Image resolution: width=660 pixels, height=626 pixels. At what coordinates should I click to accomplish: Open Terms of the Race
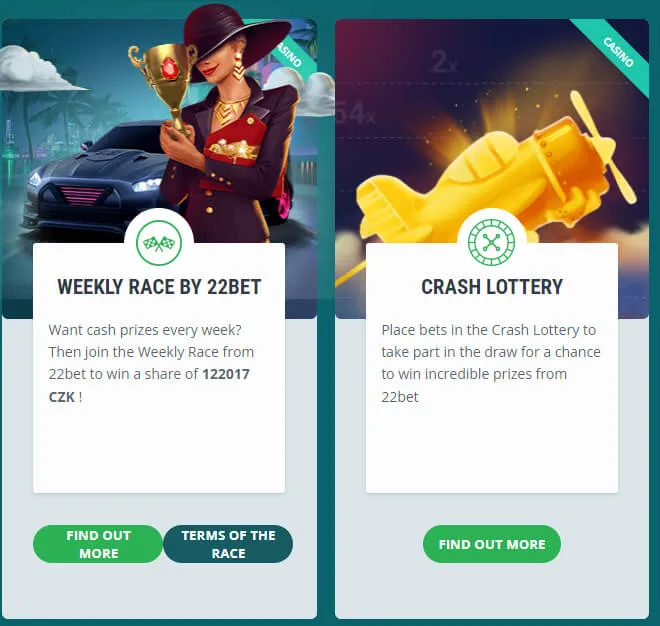(x=228, y=544)
